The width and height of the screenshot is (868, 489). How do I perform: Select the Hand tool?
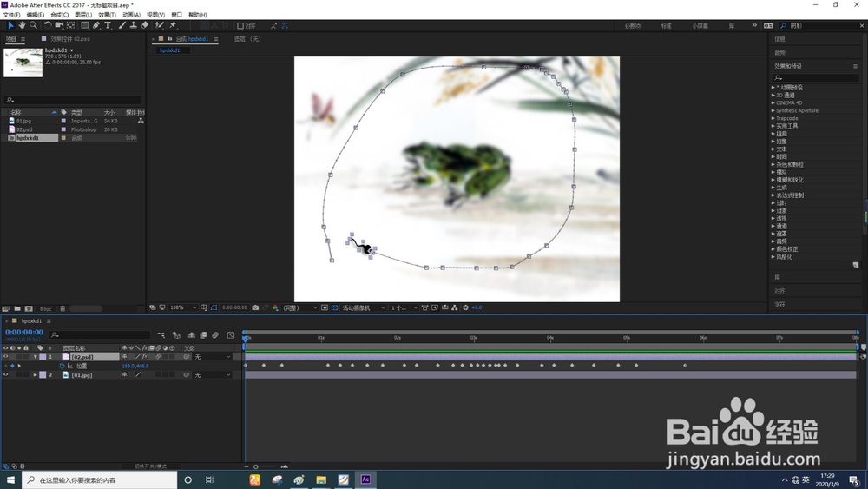tap(23, 25)
